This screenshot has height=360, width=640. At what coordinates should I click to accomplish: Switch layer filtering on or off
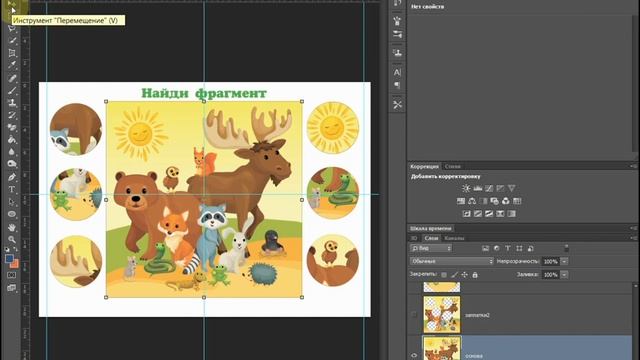click(x=566, y=248)
